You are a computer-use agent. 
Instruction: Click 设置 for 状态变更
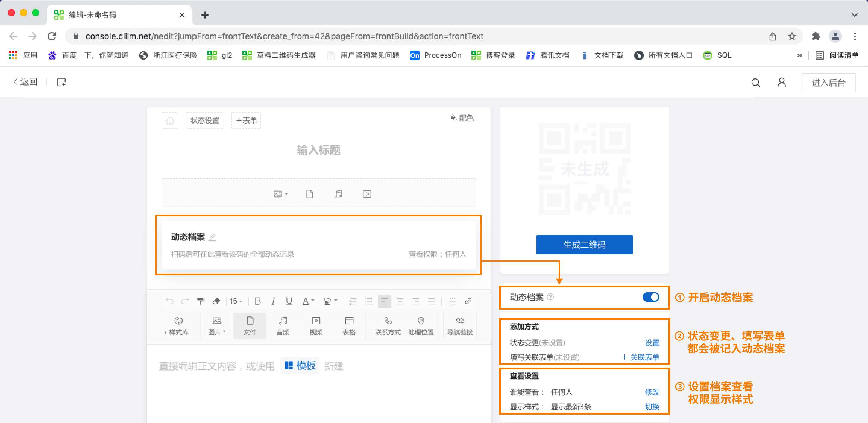[652, 343]
